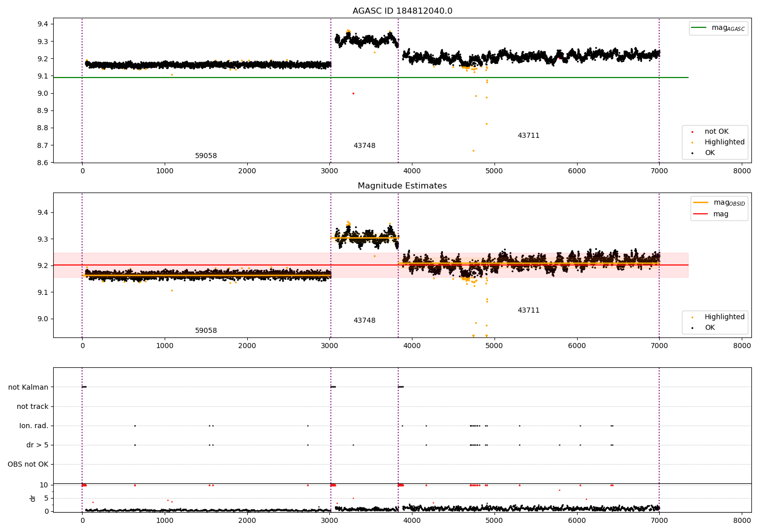Click the 'Magnitude Estimates' plot title
The height and width of the screenshot is (532, 760).
click(x=402, y=186)
